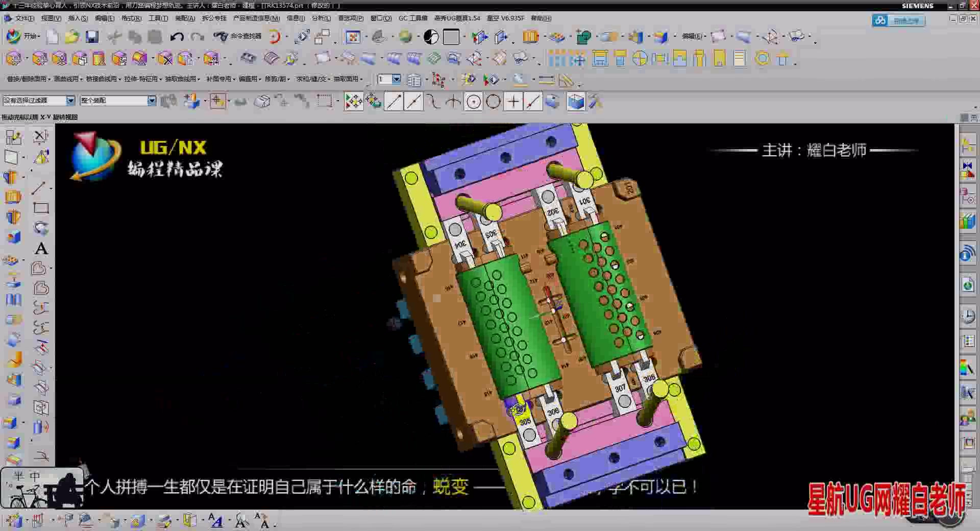
Task: Expand the '拉伸-特征用' toolbar menu
Action: [143, 79]
